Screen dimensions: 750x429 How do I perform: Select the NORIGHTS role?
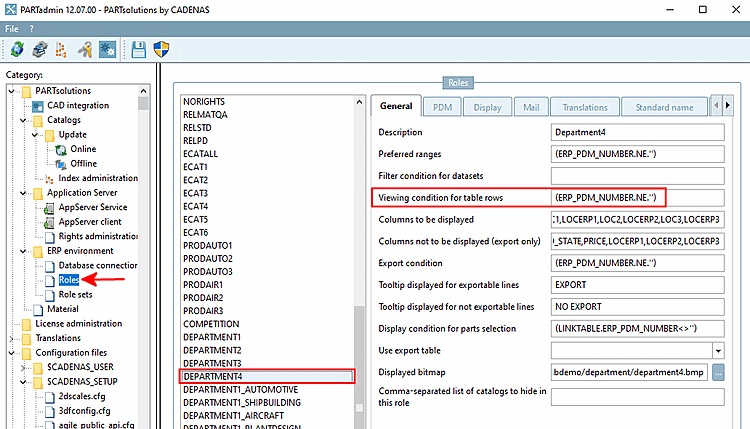(204, 102)
